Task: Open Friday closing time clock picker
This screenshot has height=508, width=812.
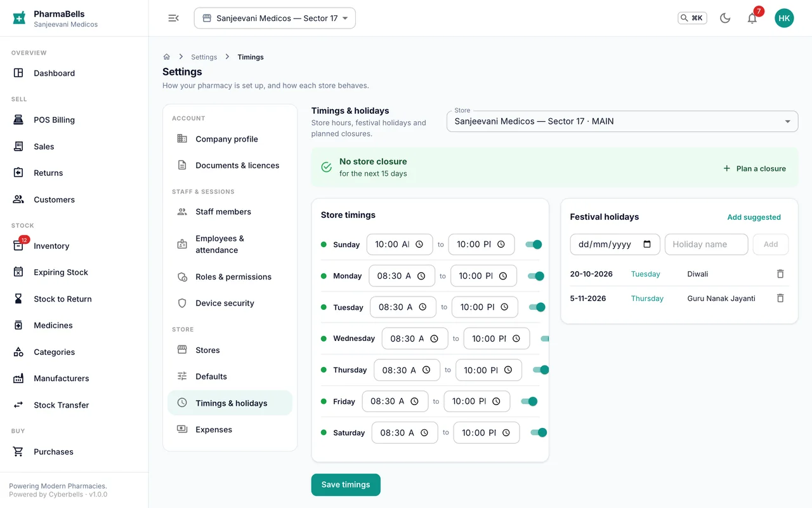Action: coord(496,401)
